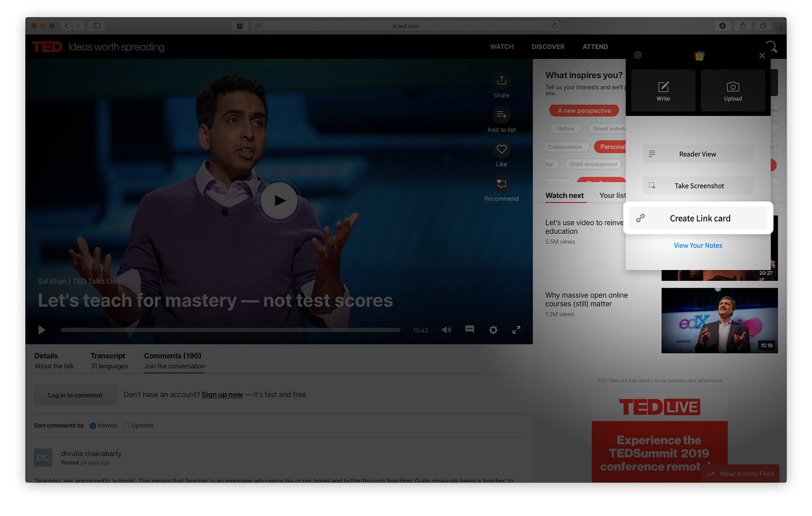Click the Upload camera button

point(733,91)
